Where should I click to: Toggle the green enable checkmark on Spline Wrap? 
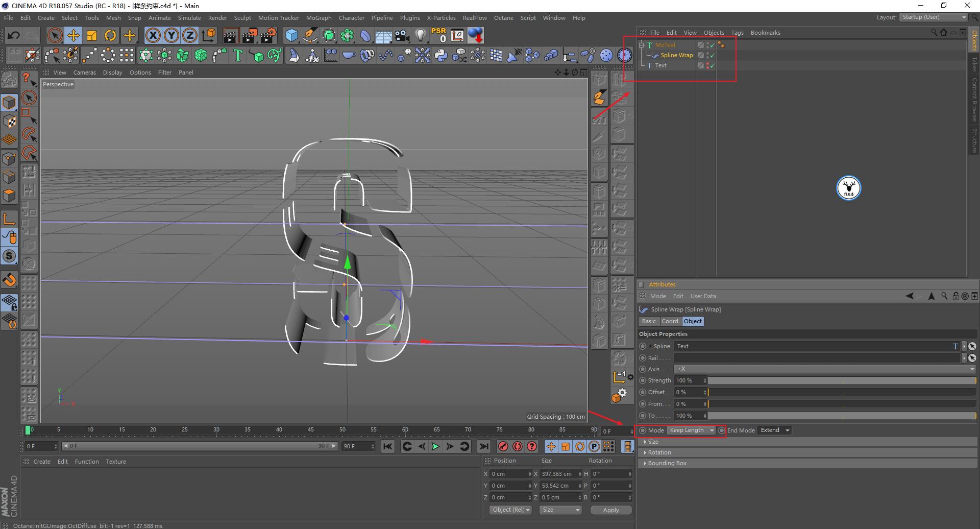pyautogui.click(x=713, y=55)
